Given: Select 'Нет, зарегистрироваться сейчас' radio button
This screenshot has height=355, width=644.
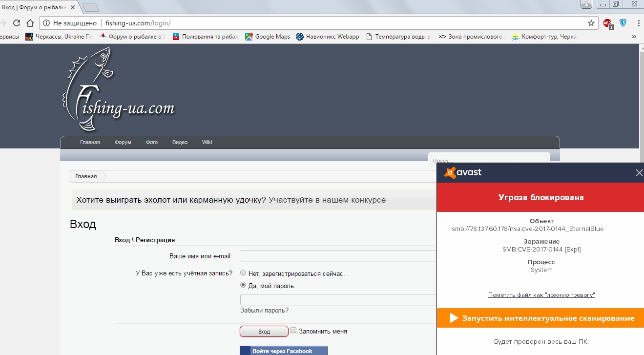Looking at the screenshot, I should (x=243, y=273).
